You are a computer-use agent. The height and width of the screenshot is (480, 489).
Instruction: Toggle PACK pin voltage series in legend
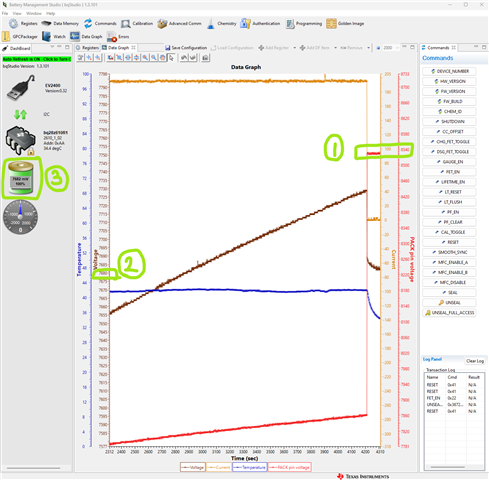289,467
